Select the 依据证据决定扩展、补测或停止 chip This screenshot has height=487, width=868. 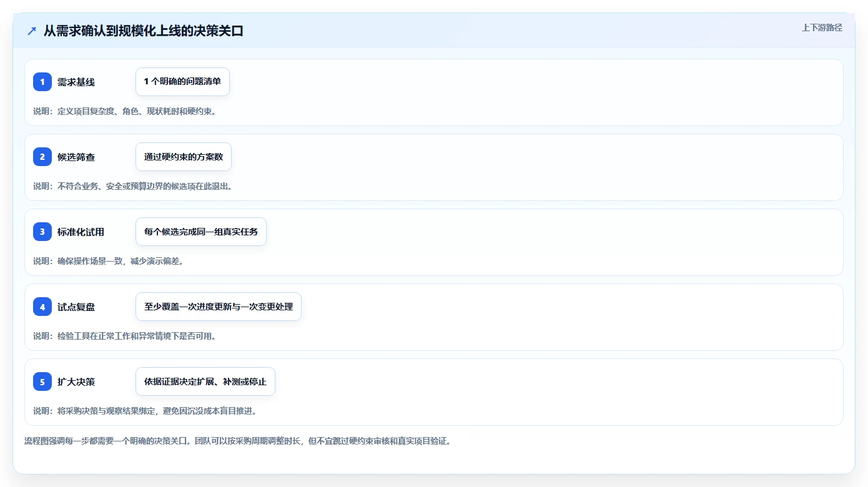click(205, 381)
